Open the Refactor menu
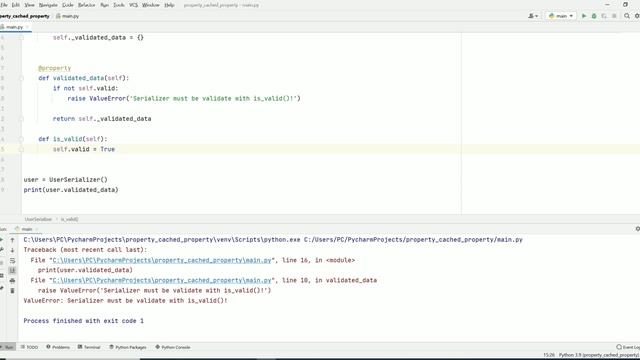 [87, 5]
